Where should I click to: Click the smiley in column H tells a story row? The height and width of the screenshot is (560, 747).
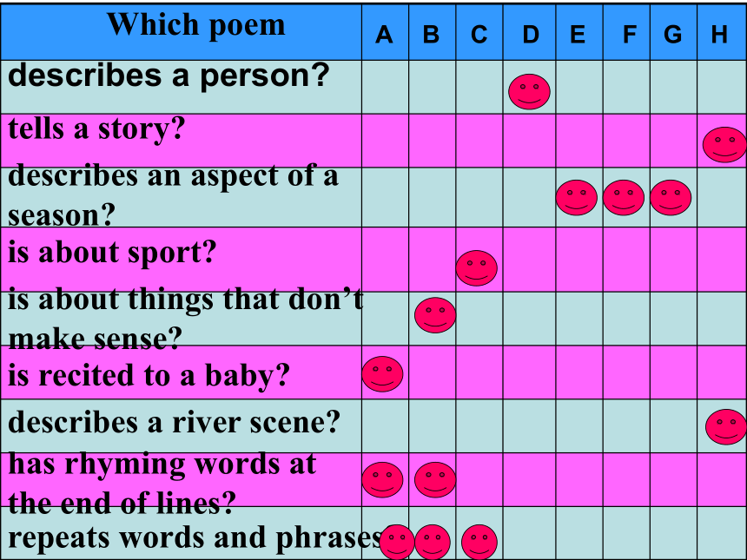click(x=724, y=145)
